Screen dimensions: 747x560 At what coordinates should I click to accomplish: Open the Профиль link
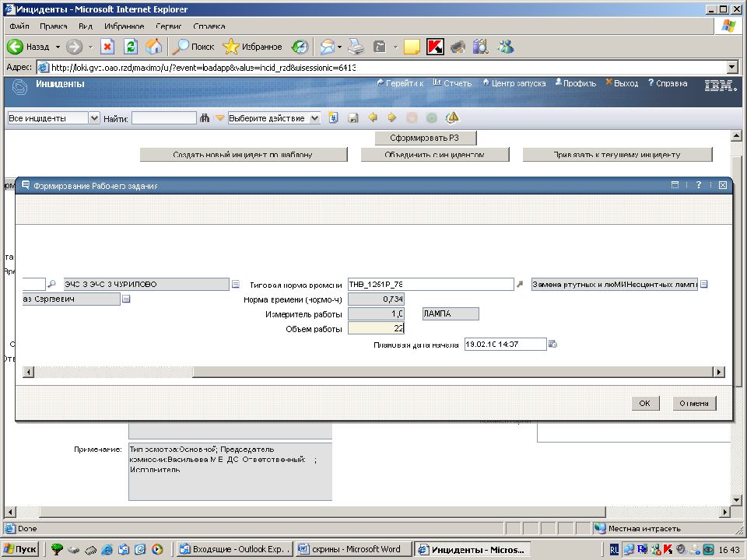[x=576, y=83]
